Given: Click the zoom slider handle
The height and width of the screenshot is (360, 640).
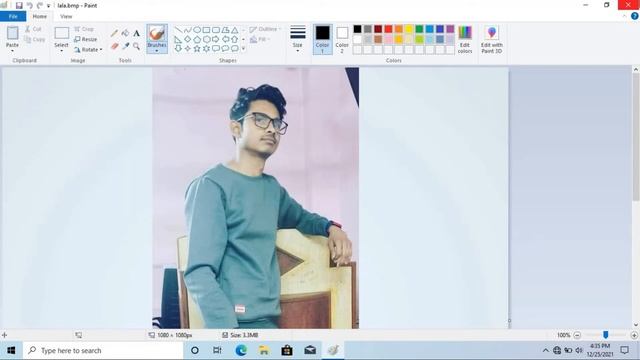Looking at the screenshot, I should (606, 335).
